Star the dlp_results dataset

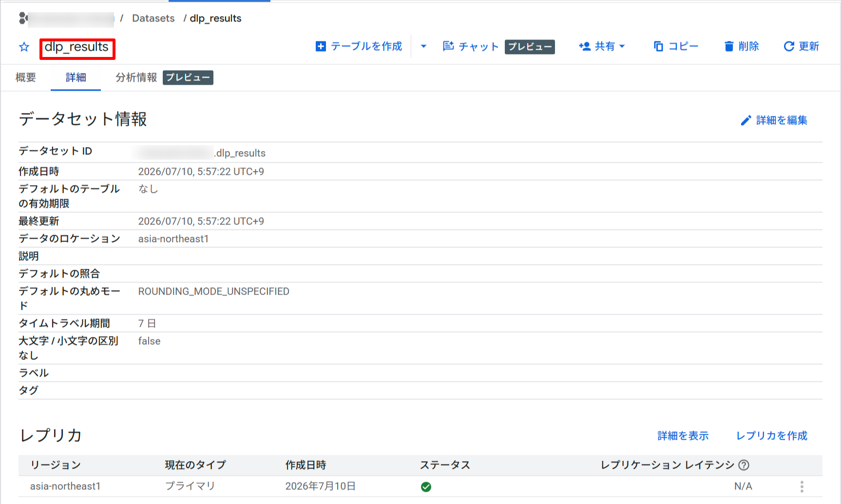pyautogui.click(x=24, y=47)
